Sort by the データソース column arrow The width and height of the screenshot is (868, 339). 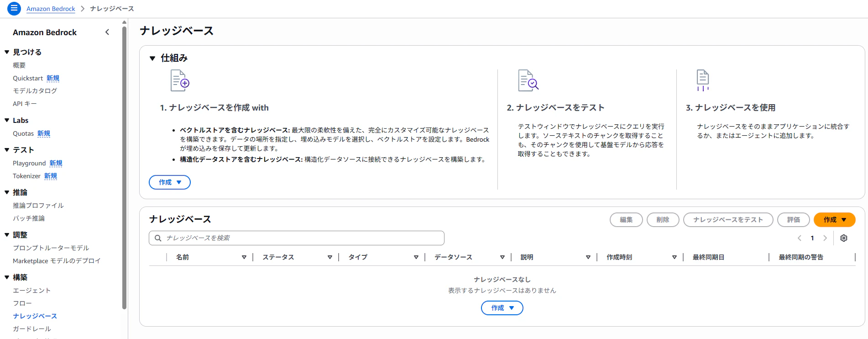pos(502,257)
